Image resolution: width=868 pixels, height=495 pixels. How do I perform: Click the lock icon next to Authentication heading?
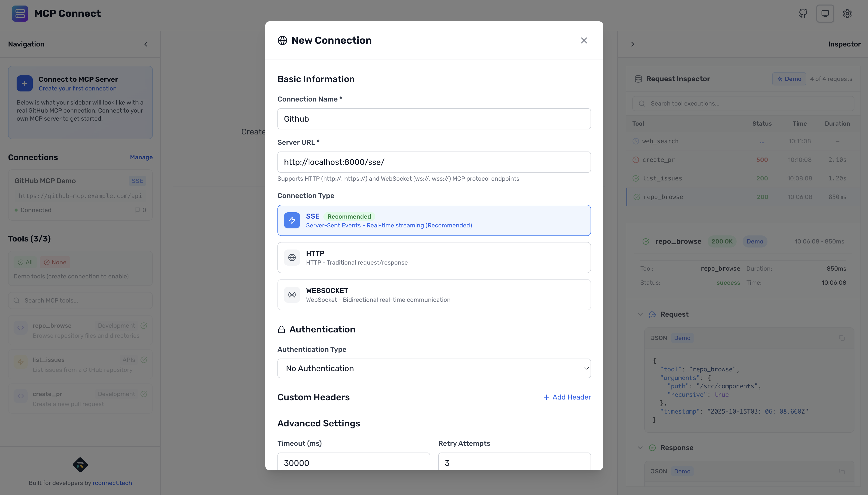click(281, 329)
